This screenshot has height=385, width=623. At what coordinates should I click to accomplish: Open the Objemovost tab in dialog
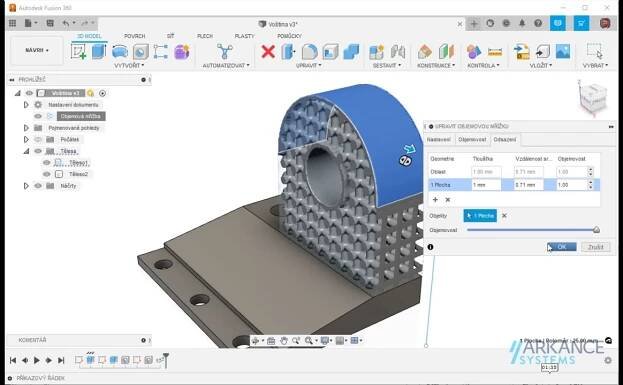472,139
